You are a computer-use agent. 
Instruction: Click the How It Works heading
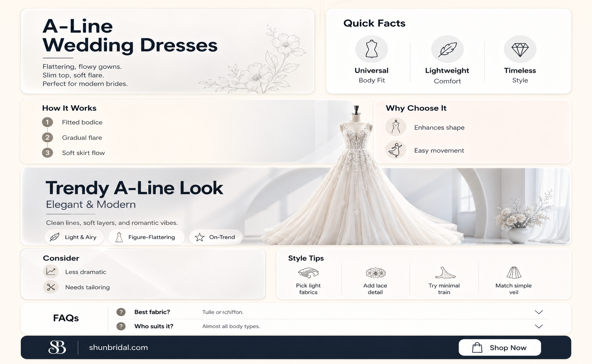[x=69, y=108]
